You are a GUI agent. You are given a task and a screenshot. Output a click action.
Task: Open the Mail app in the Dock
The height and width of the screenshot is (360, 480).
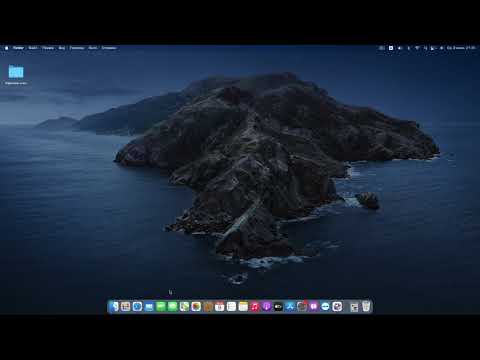pos(149,306)
